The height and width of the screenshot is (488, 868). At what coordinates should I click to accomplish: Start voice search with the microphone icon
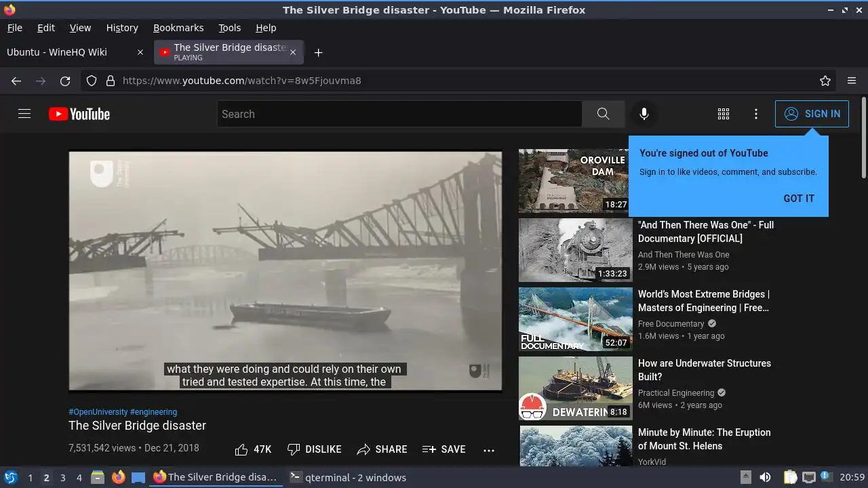644,114
